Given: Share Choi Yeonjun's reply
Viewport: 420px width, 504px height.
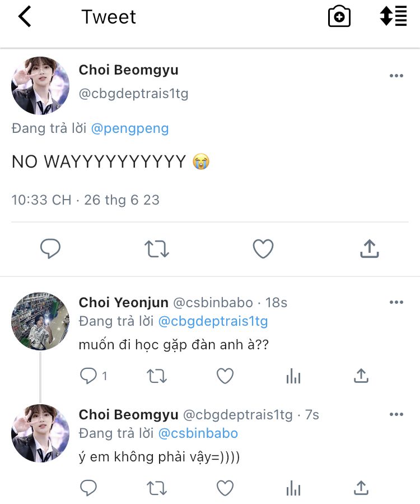Looking at the screenshot, I should pyautogui.click(x=361, y=376).
